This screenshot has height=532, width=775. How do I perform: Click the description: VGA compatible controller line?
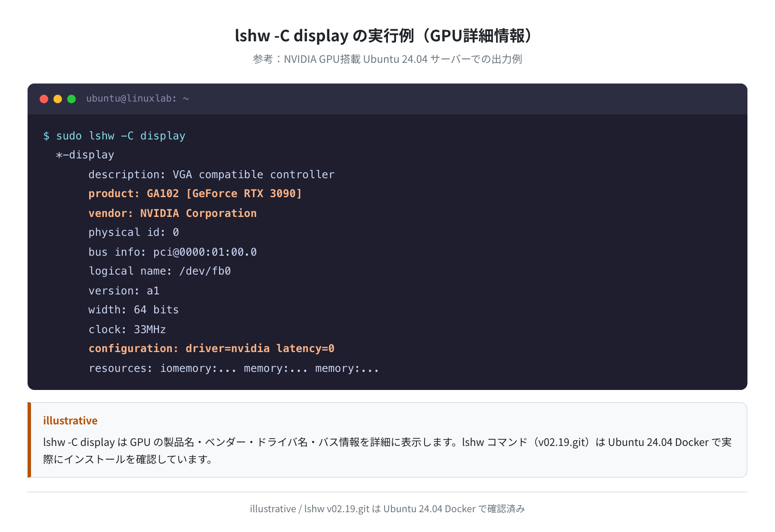[x=211, y=174]
